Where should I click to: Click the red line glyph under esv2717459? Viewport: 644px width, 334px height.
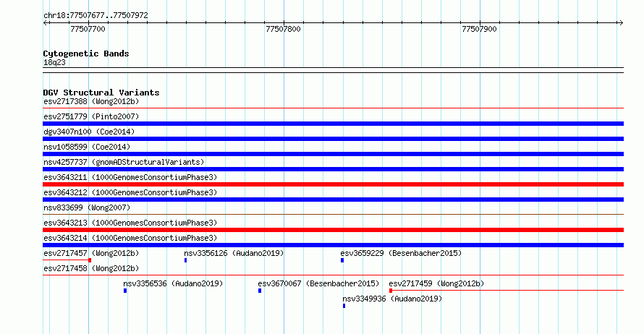tap(507, 291)
